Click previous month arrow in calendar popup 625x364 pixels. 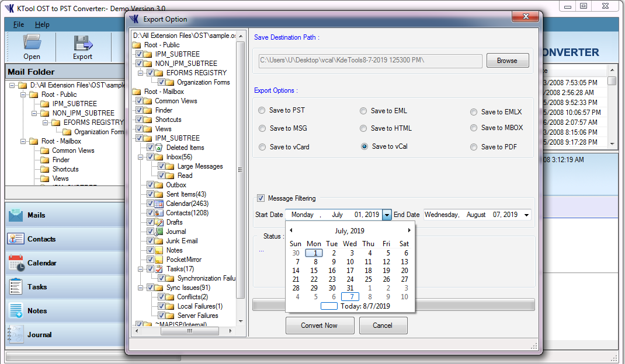click(291, 230)
